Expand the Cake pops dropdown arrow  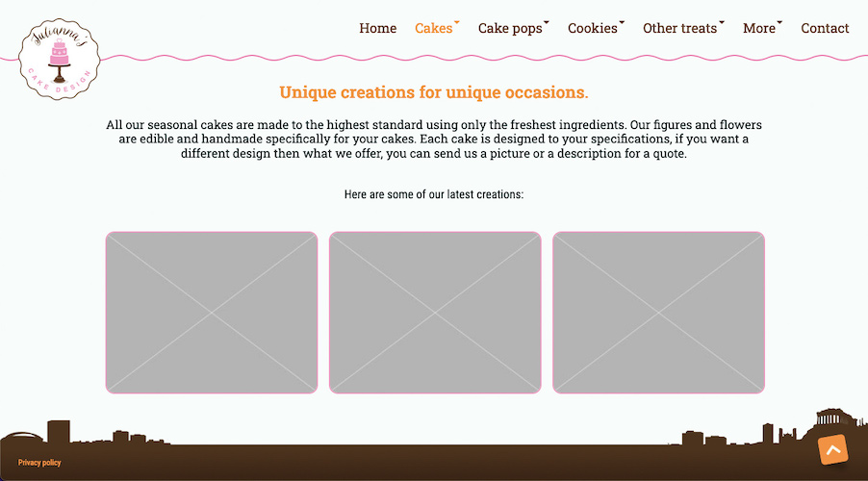point(547,21)
